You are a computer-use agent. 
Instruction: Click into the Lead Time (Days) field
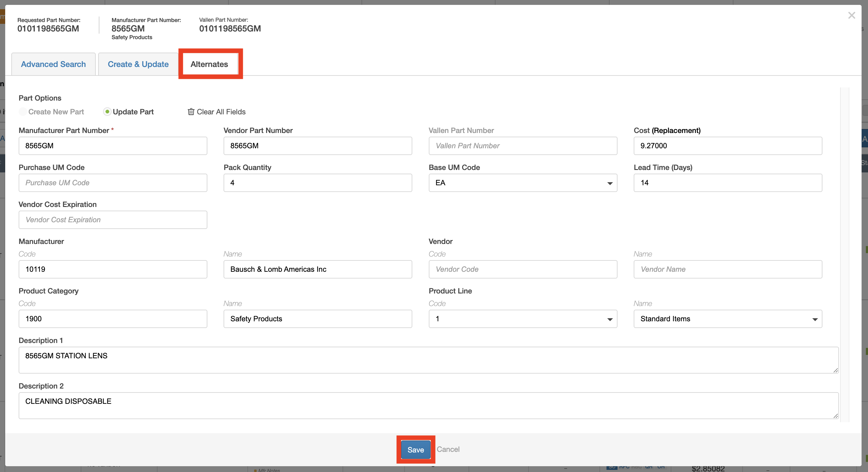tap(728, 183)
